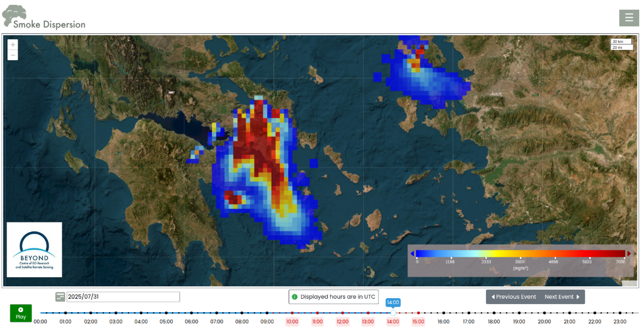This screenshot has height=332, width=644.
Task: Select 07:00 on the timeline
Action: click(217, 321)
